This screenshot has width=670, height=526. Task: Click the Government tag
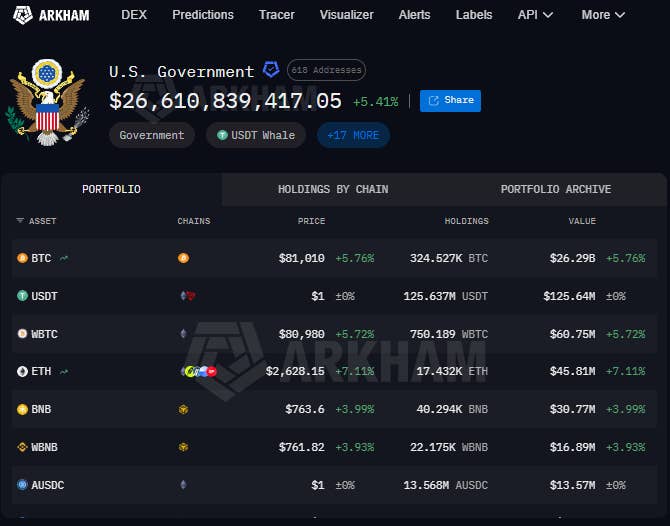[152, 135]
